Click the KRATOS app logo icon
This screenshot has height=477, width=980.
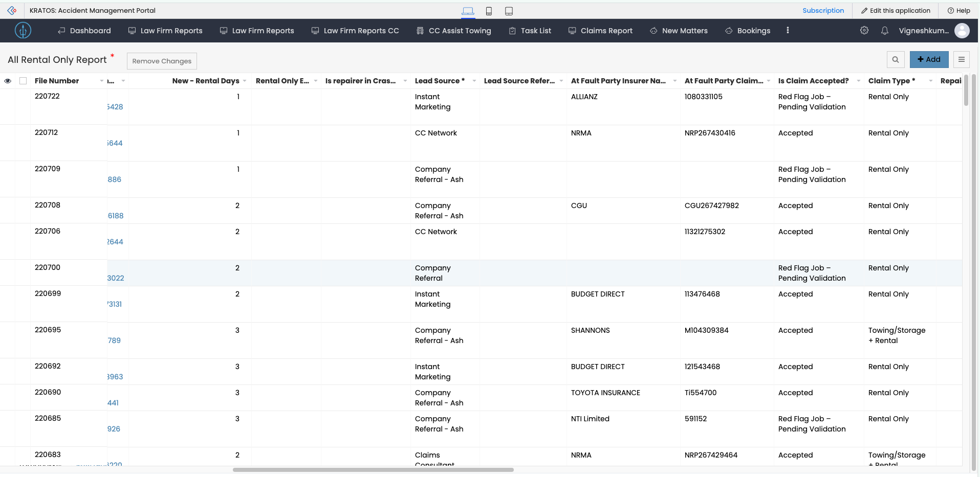[12, 10]
